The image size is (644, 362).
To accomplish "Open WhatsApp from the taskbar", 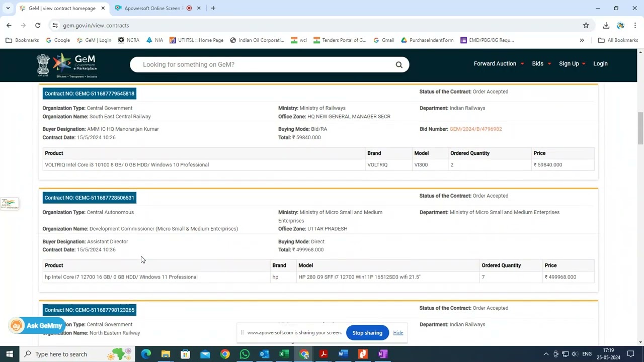I will click(x=245, y=354).
